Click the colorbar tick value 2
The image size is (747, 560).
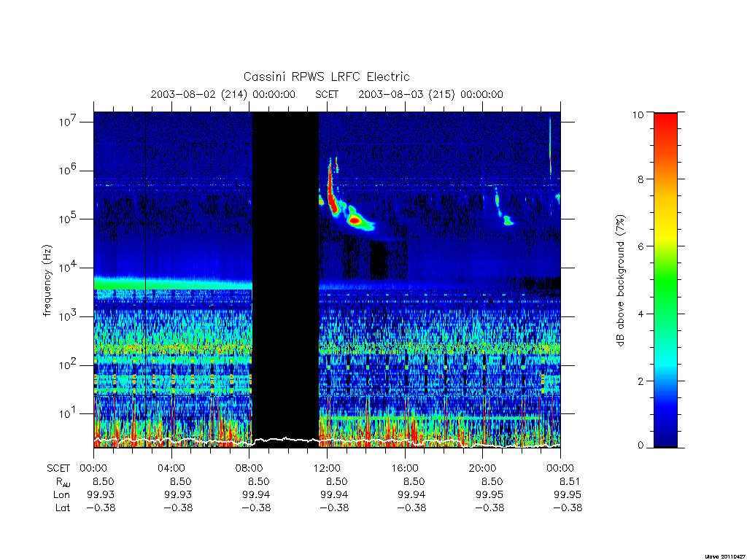pyautogui.click(x=640, y=381)
